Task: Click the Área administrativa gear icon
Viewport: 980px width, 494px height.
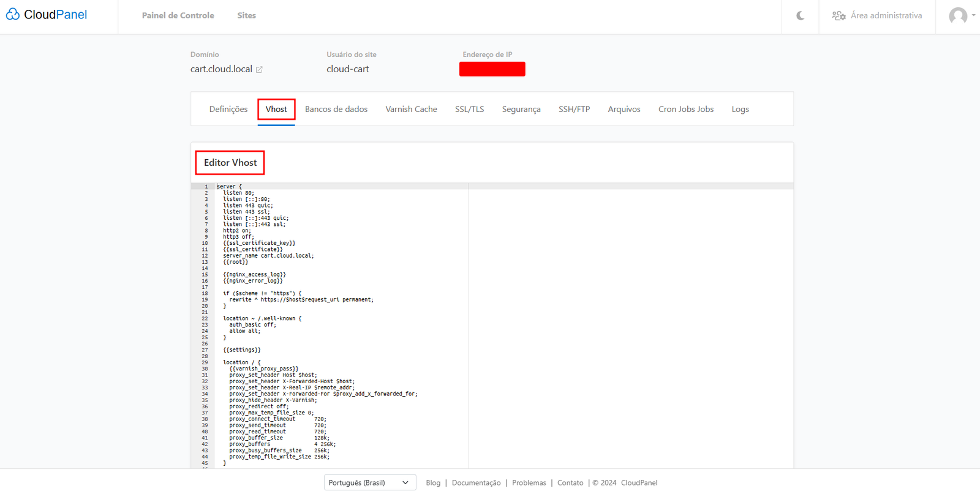Action: (x=839, y=16)
